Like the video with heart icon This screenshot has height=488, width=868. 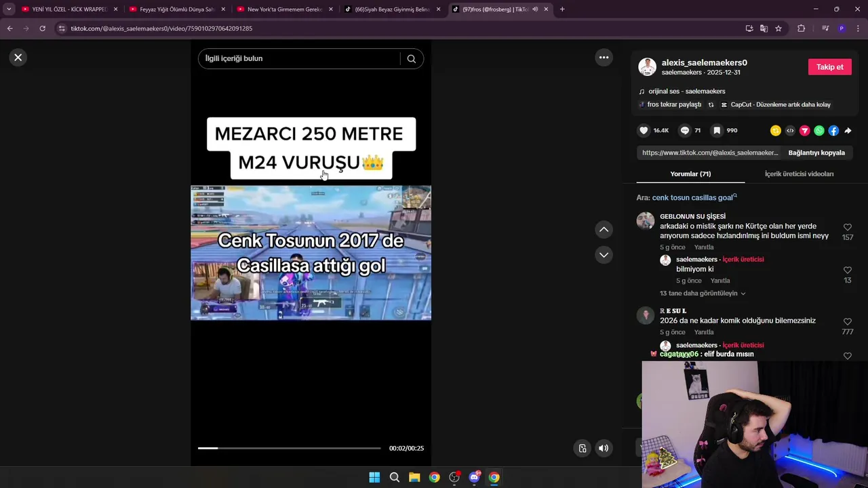point(644,130)
